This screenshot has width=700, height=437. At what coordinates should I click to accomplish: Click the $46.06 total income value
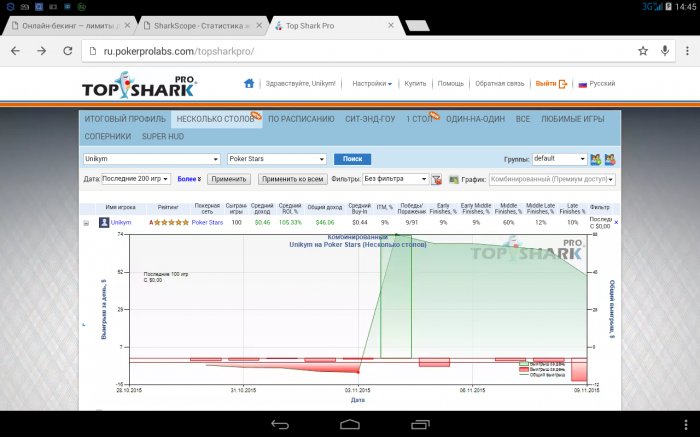pyautogui.click(x=325, y=222)
